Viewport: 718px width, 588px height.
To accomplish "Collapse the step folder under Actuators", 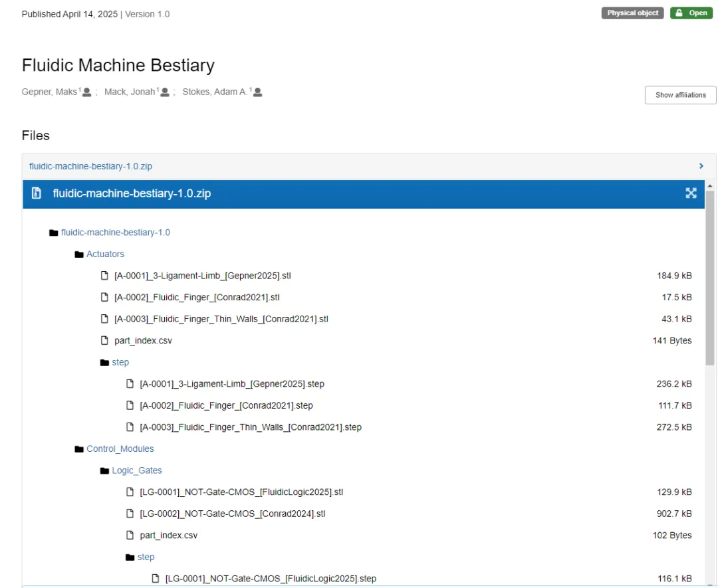I will pyautogui.click(x=120, y=362).
